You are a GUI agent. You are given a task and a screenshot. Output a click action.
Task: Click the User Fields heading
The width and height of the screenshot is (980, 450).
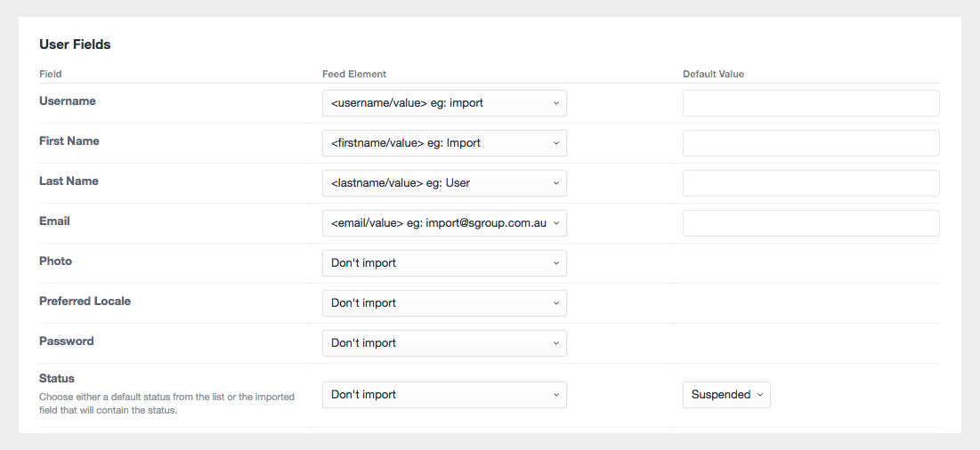click(75, 44)
